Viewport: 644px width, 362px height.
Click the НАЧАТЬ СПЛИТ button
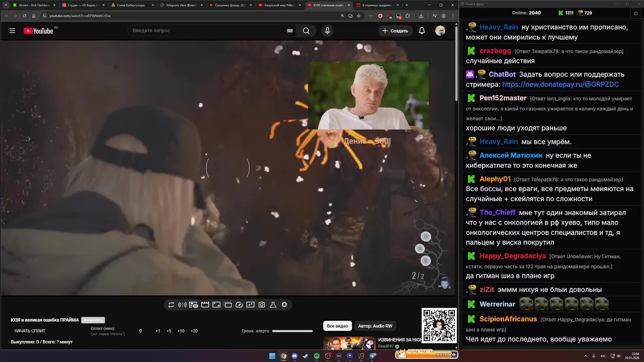coord(30,331)
